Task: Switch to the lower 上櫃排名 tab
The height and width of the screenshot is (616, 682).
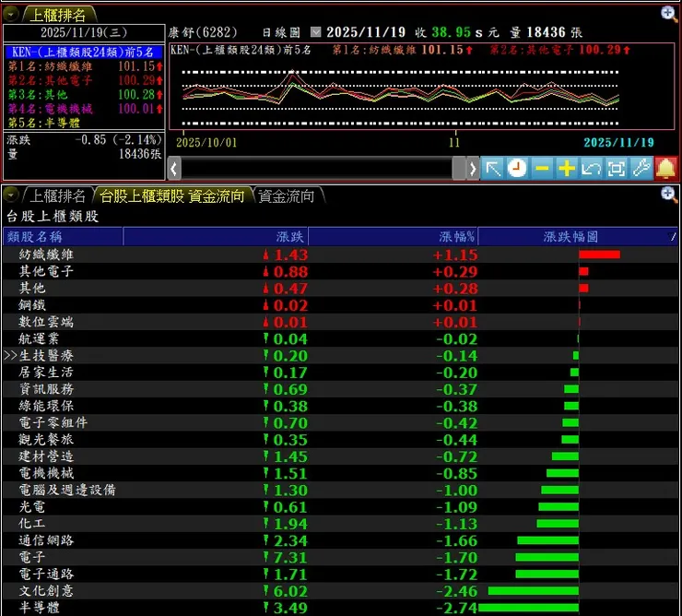Action: coord(57,195)
